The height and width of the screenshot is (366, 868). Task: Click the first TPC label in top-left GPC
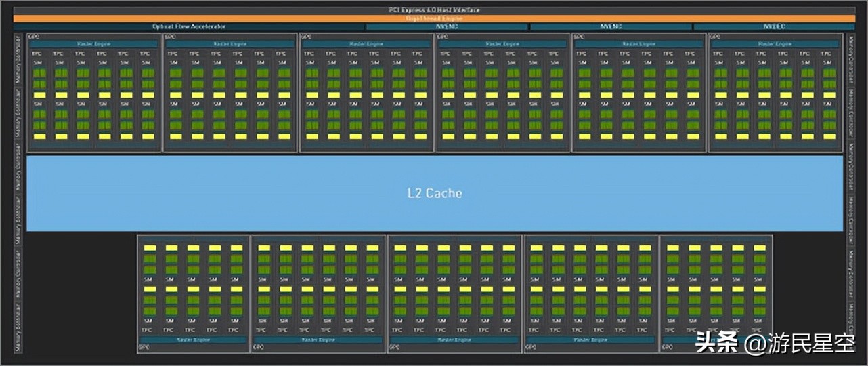[x=37, y=54]
